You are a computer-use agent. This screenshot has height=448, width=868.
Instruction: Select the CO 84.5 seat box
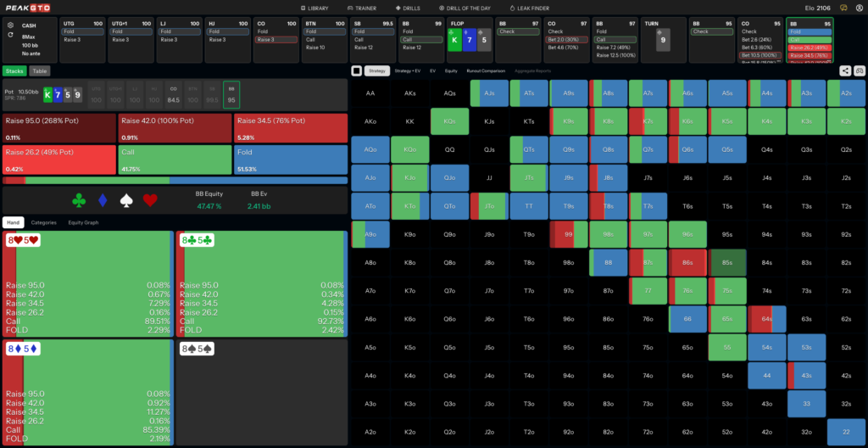(173, 95)
